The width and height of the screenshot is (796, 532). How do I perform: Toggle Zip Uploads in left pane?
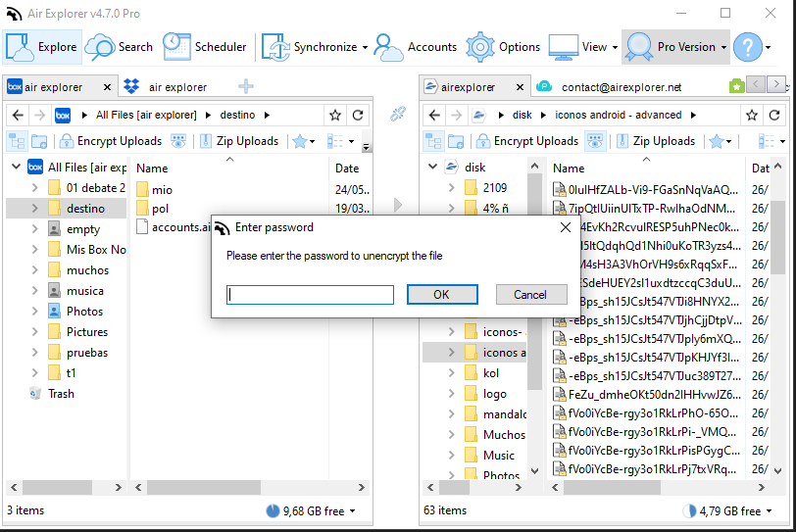coord(239,141)
